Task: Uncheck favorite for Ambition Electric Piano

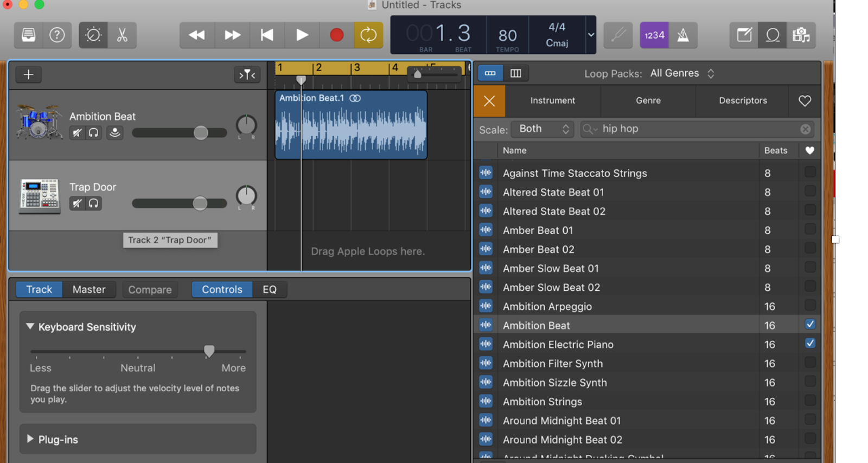Action: (x=810, y=344)
